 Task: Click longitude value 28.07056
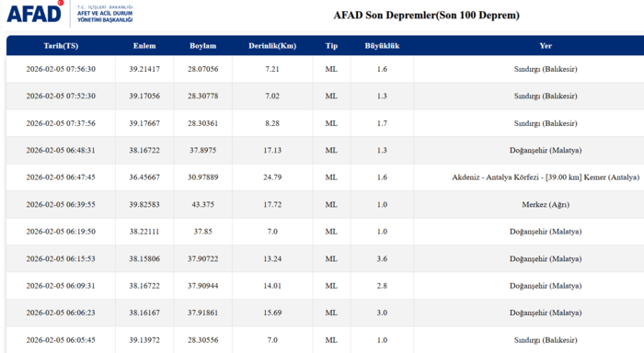click(203, 69)
